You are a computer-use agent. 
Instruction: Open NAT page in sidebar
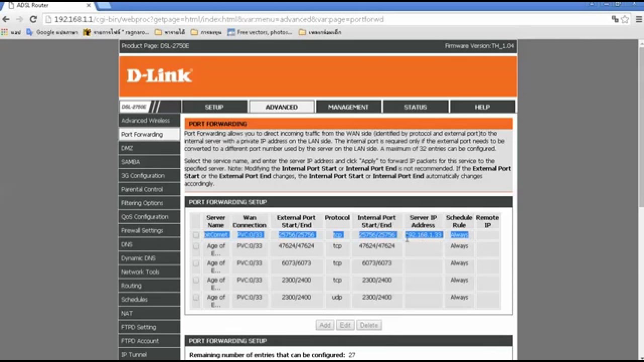point(149,313)
